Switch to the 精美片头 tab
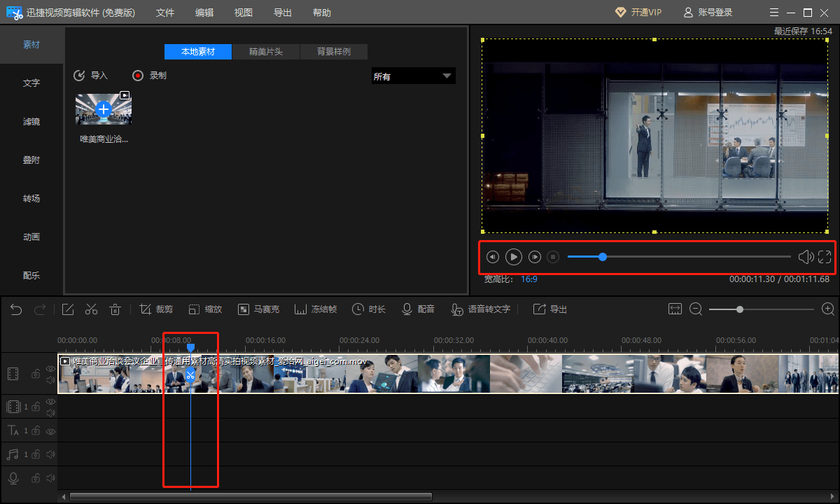Viewport: 840px width, 504px height. tap(266, 51)
